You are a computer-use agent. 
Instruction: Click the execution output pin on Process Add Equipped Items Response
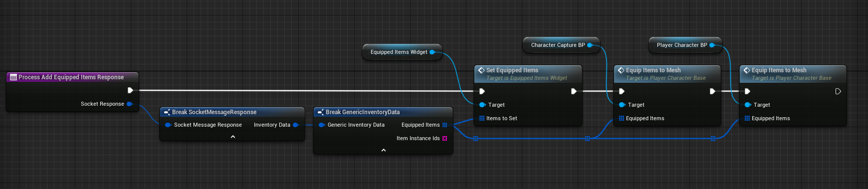pyautogui.click(x=130, y=90)
